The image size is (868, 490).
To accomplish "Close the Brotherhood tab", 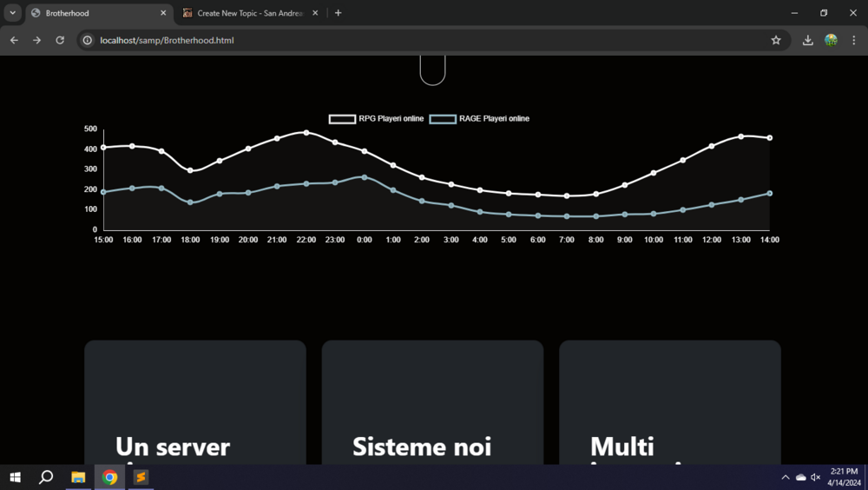I will [x=163, y=13].
